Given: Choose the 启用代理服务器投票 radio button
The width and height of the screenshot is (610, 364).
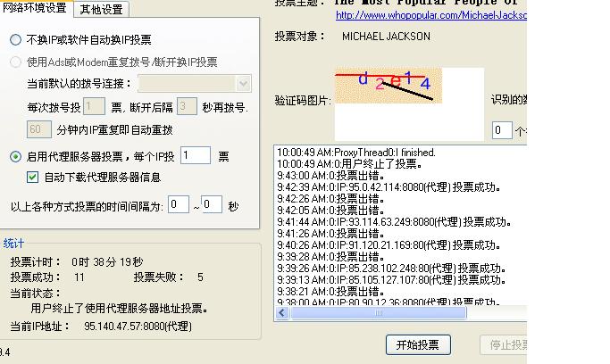Looking at the screenshot, I should (16, 157).
